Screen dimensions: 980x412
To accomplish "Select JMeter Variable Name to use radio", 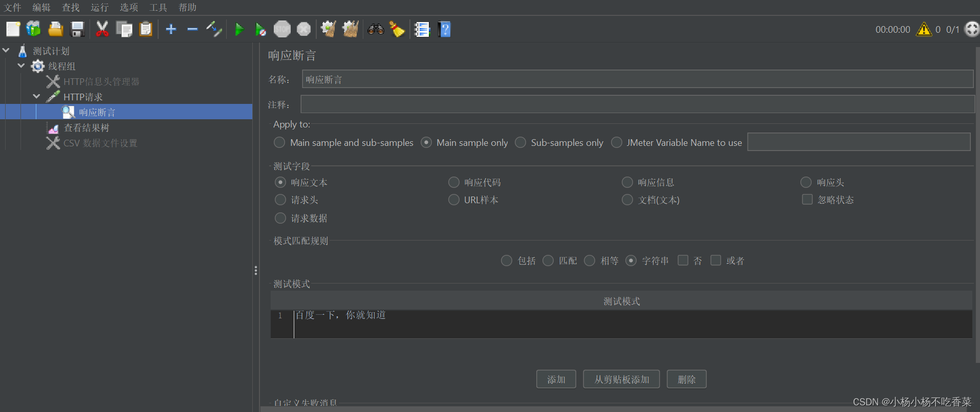I will [617, 143].
